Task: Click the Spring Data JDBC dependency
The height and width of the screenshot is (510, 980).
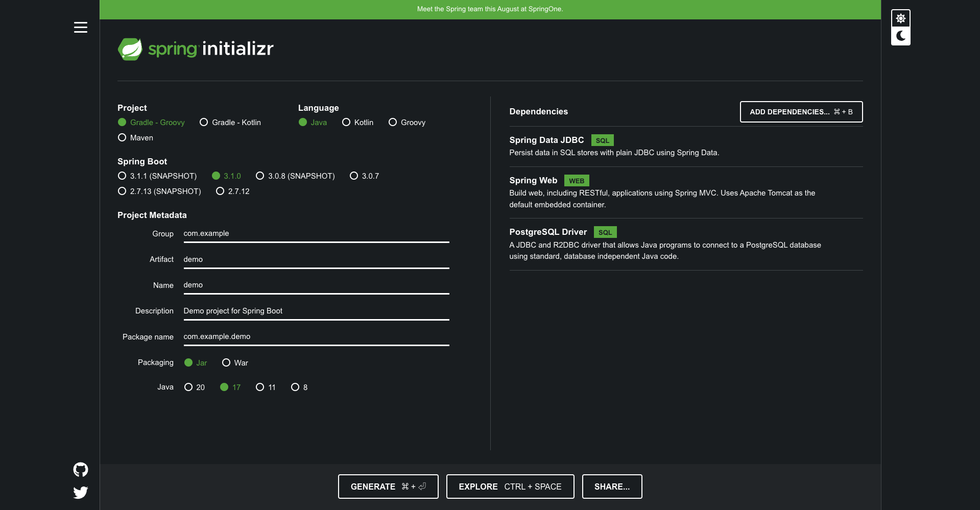Action: coord(686,147)
